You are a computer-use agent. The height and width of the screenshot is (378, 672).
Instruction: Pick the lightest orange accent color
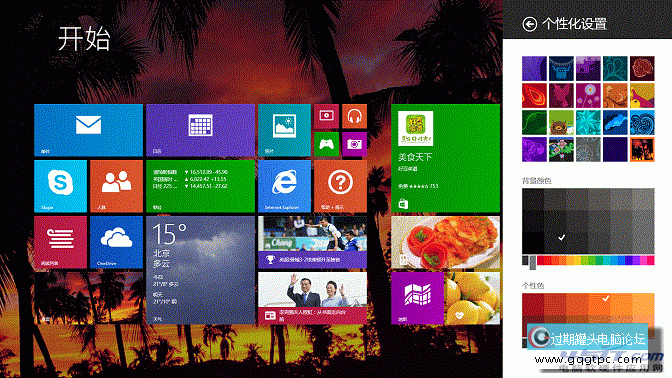(x=643, y=305)
